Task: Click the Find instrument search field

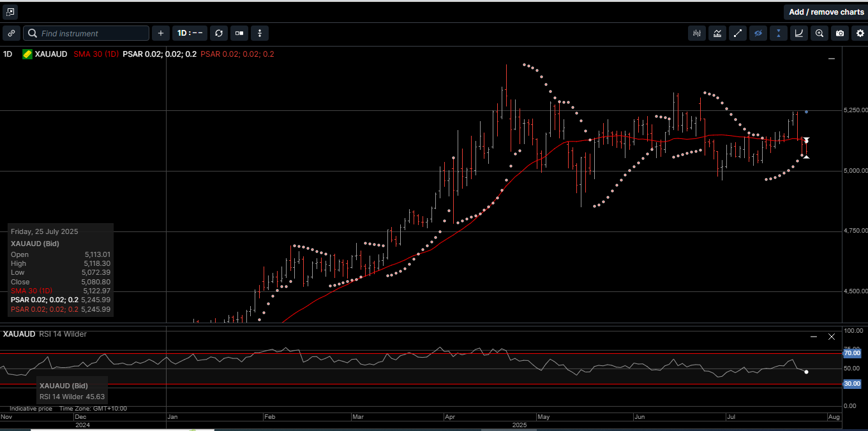Action: (86, 33)
